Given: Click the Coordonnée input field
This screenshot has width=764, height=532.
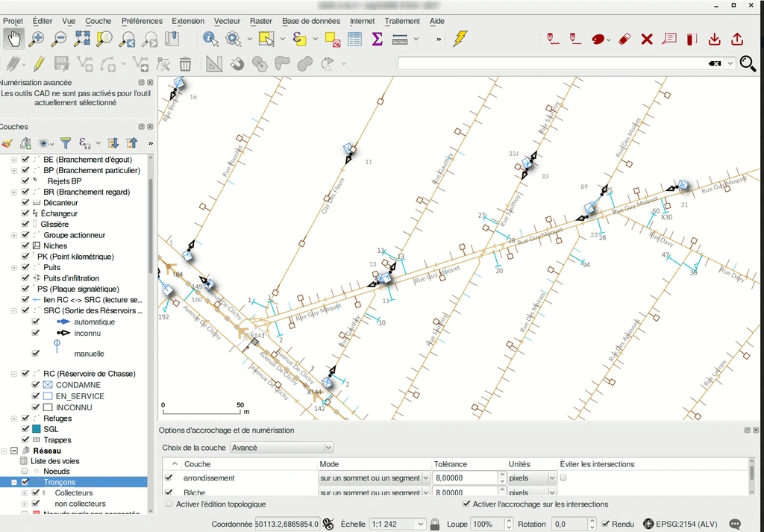Looking at the screenshot, I should tap(287, 525).
